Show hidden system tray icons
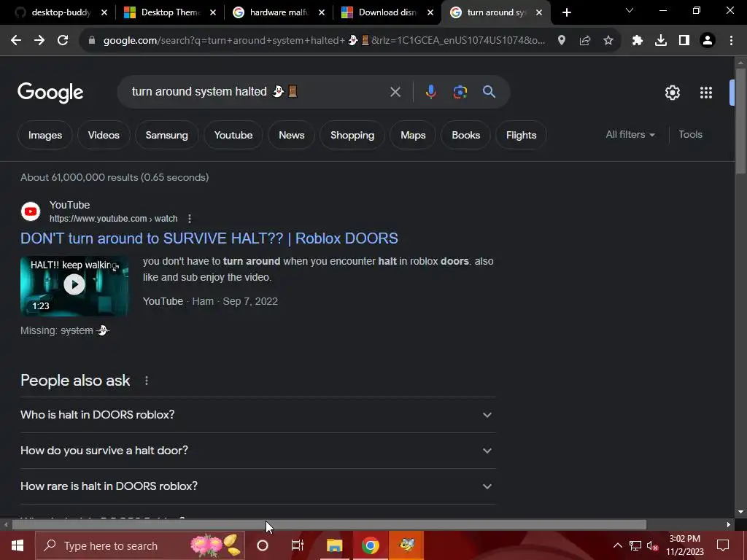The width and height of the screenshot is (747, 560). pos(617,545)
